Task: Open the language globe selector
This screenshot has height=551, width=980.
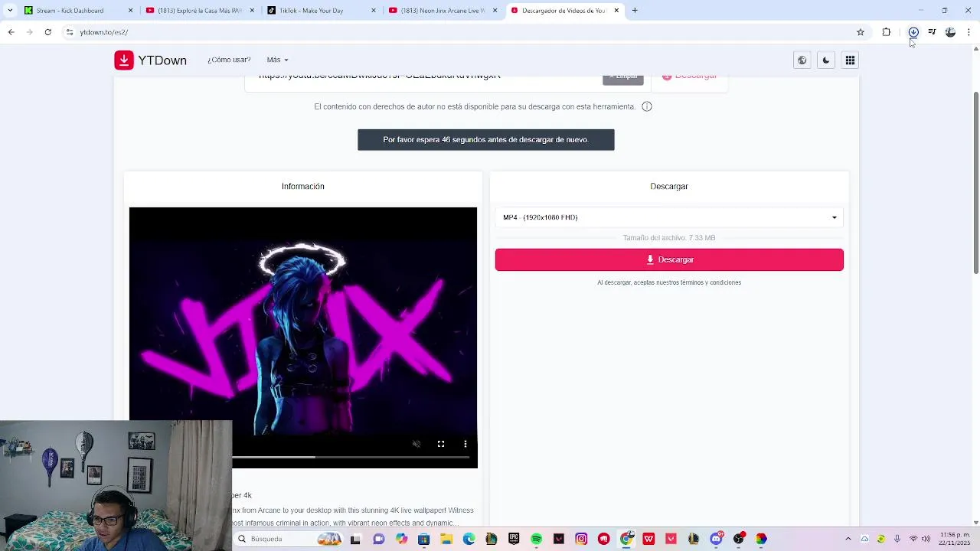Action: [x=802, y=60]
